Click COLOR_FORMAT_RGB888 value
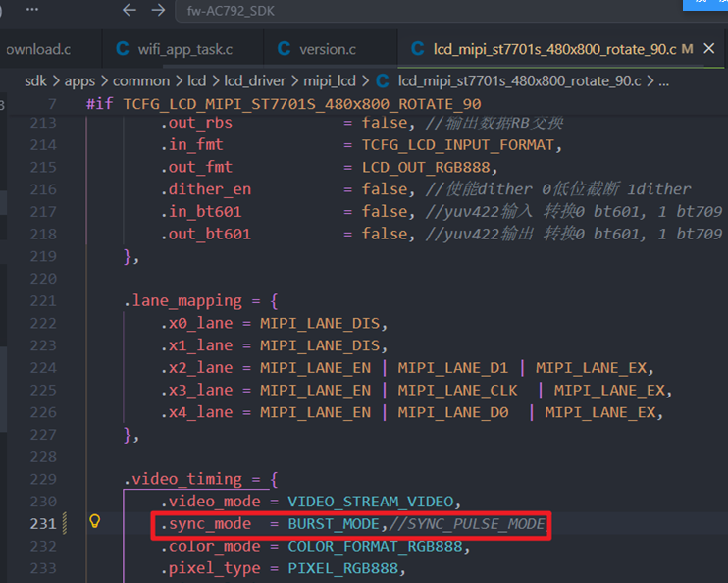Viewport: 728px width, 583px height. point(375,547)
